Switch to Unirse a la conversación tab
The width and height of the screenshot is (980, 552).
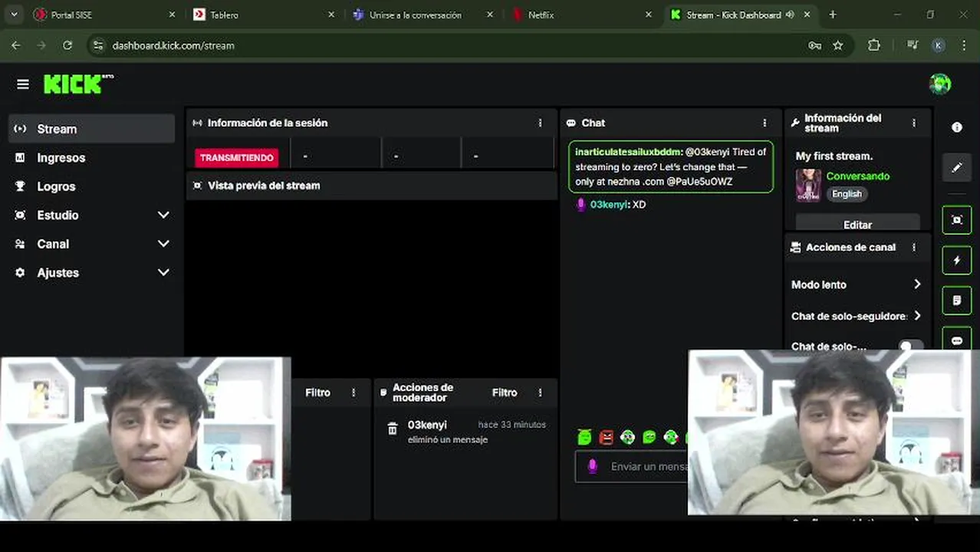[423, 15]
